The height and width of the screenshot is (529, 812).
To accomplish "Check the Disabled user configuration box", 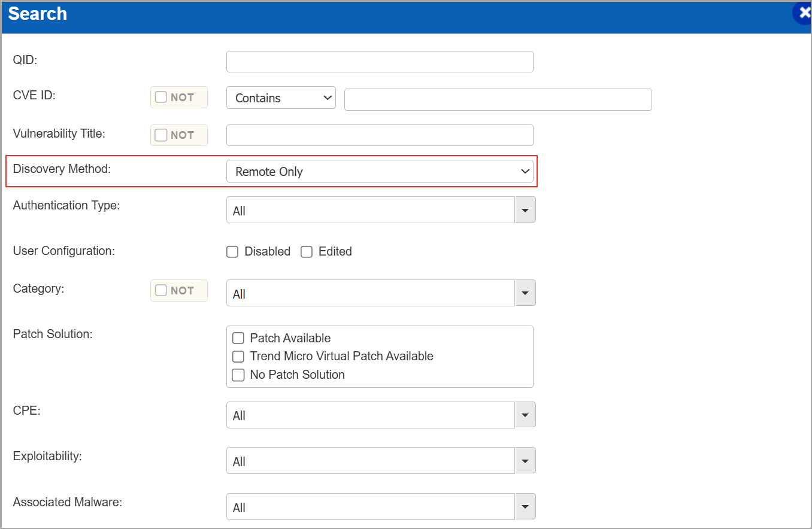I will (x=232, y=252).
